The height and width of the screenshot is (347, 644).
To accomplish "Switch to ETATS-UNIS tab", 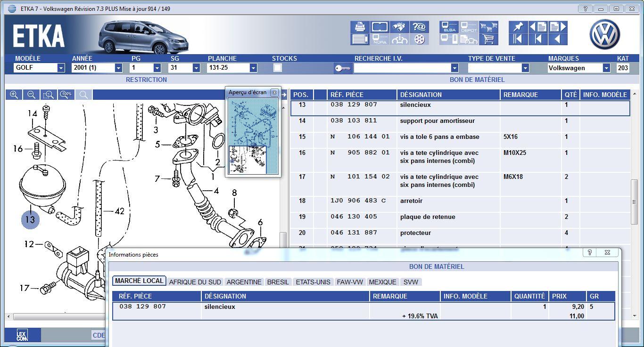I will (x=313, y=282).
